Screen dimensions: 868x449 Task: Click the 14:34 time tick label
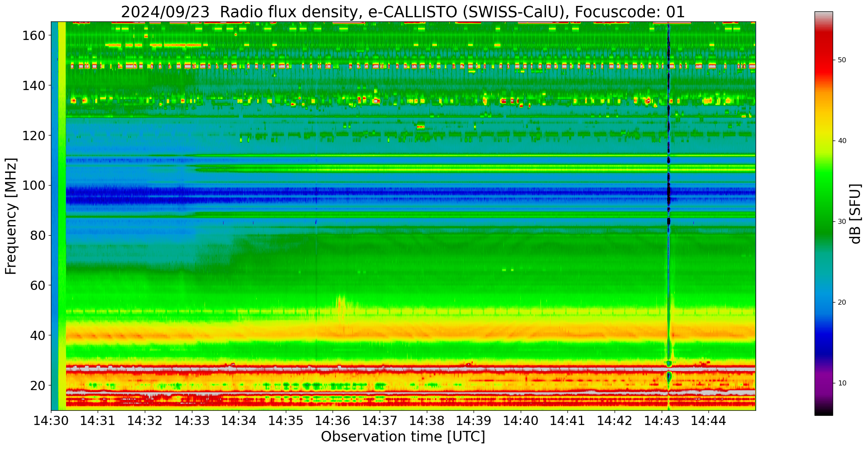pos(239,420)
